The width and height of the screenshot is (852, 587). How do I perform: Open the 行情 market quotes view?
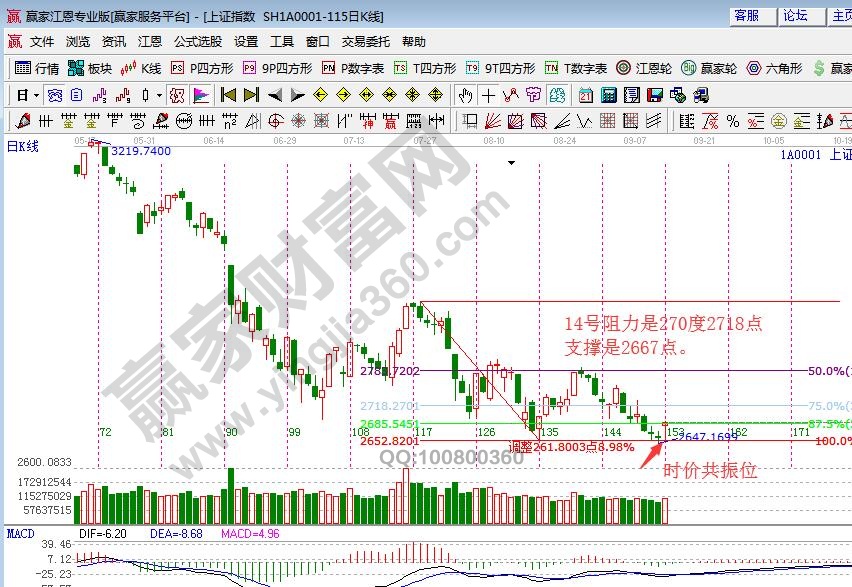(x=37, y=68)
